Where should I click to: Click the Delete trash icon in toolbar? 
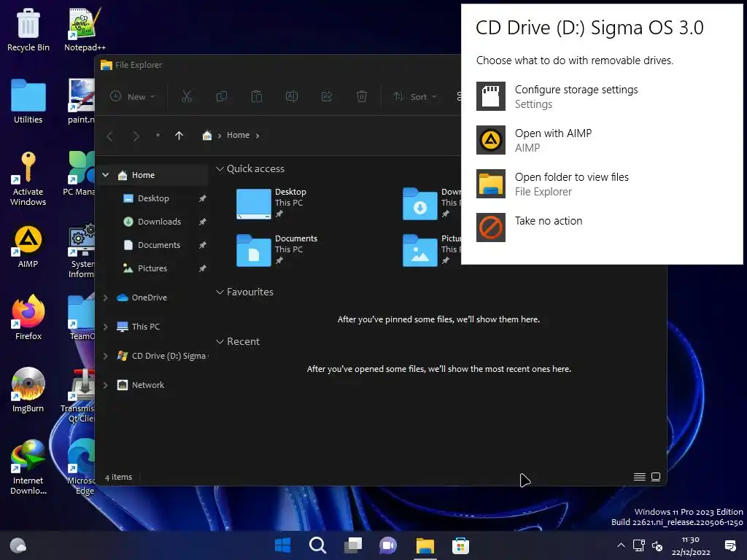(x=362, y=97)
